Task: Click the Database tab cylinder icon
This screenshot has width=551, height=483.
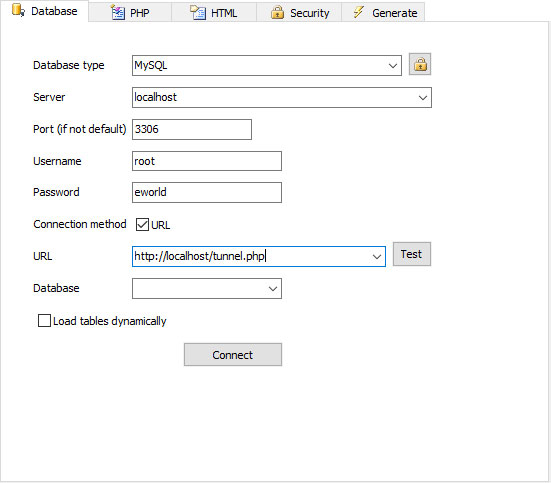Action: 18,10
